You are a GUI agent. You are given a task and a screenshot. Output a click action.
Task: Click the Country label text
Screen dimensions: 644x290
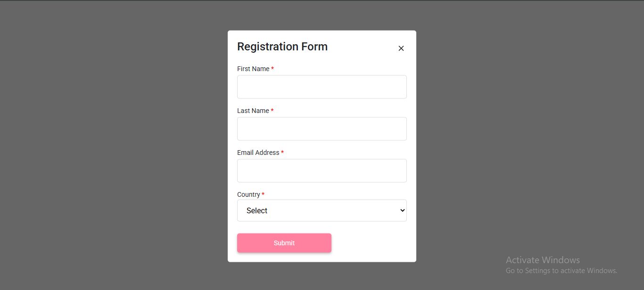point(248,194)
